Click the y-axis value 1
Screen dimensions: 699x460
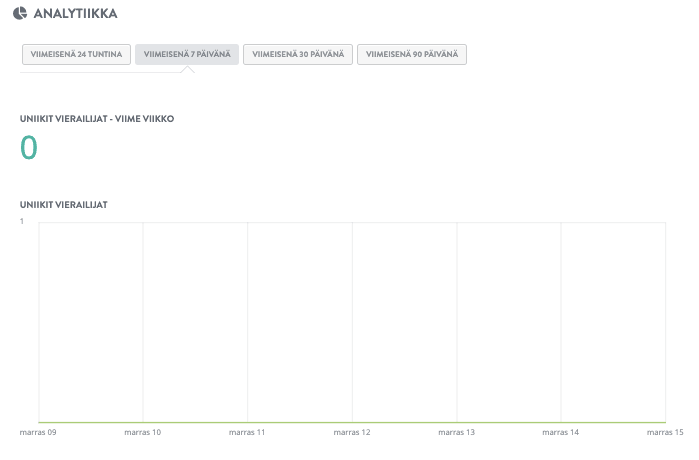click(x=21, y=221)
